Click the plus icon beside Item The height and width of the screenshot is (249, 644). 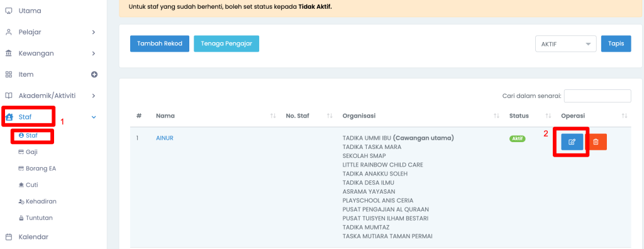94,74
